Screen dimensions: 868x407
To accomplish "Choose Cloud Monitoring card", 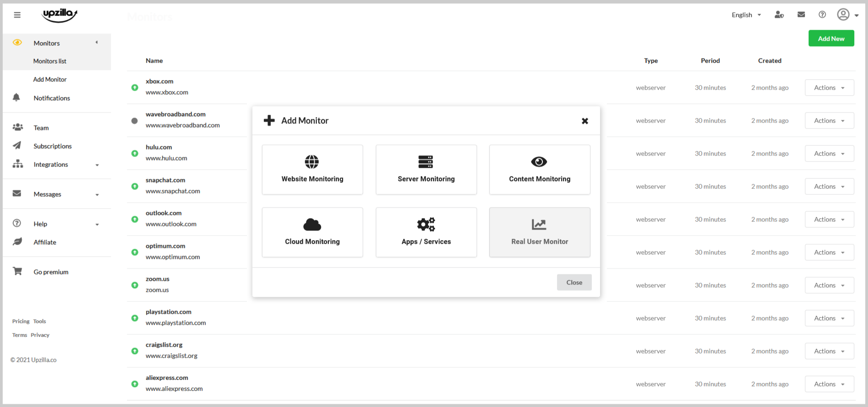I will 312,232.
